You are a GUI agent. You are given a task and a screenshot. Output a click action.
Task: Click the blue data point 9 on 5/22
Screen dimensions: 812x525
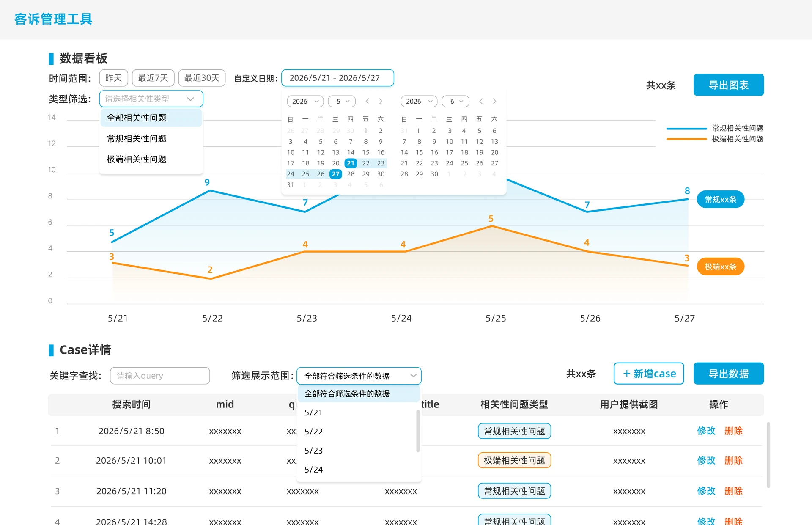click(210, 191)
